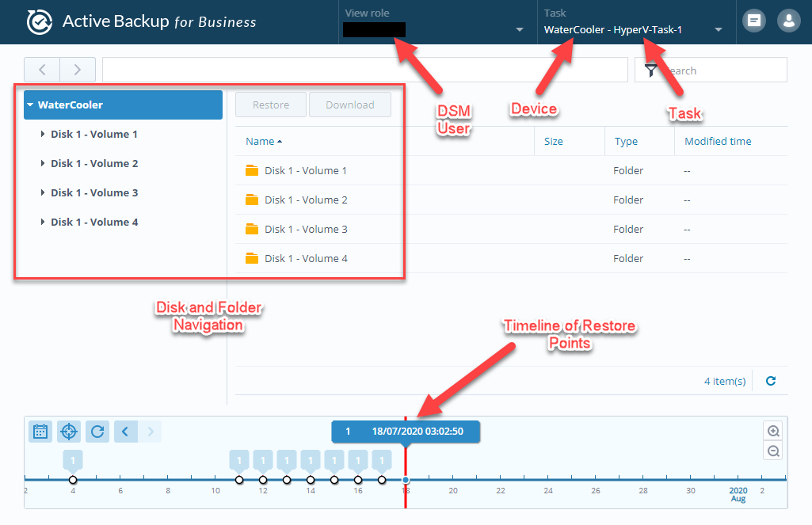Refresh the timeline
The height and width of the screenshot is (525, 812).
(97, 432)
